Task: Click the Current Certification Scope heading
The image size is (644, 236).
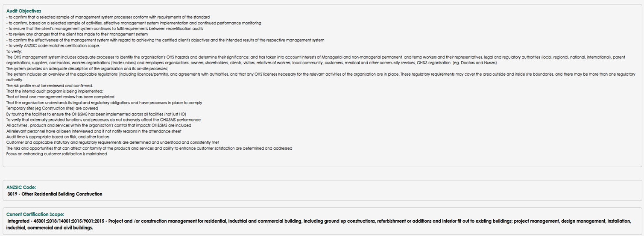Action: [x=35, y=214]
